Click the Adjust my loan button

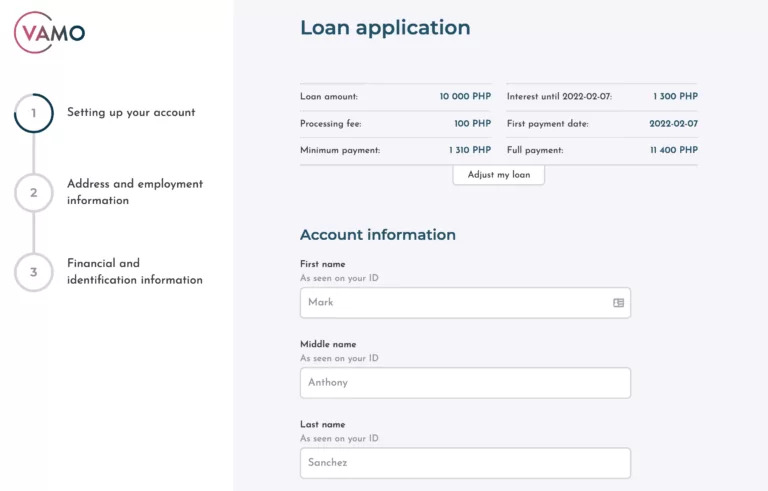(x=499, y=175)
